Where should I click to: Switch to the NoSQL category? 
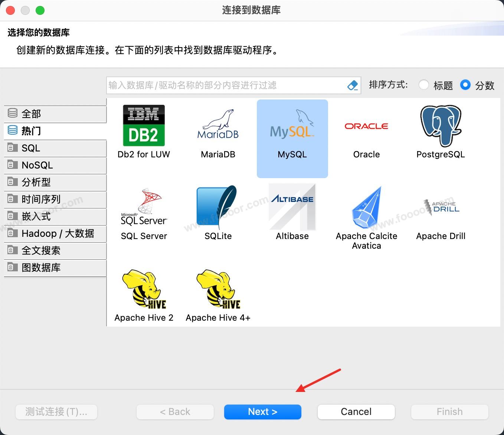pyautogui.click(x=56, y=165)
